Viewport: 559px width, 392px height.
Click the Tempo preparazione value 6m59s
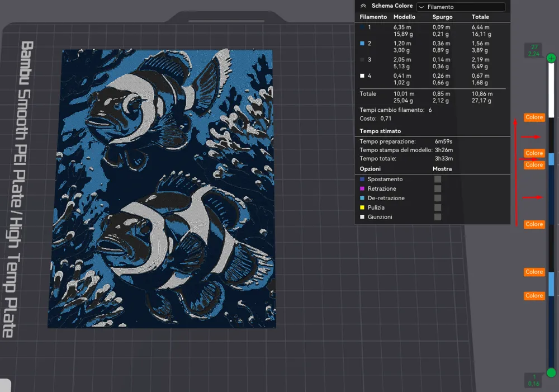coord(443,141)
